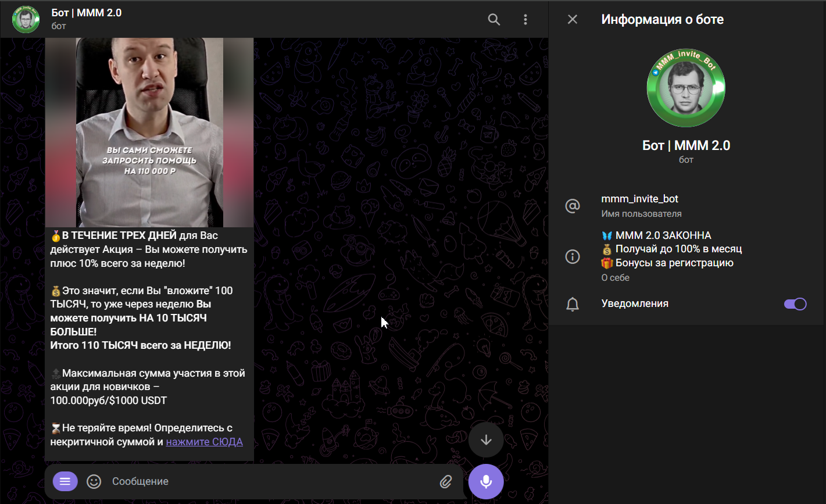Click the @ username icon
This screenshot has height=504, width=826.
point(573,206)
